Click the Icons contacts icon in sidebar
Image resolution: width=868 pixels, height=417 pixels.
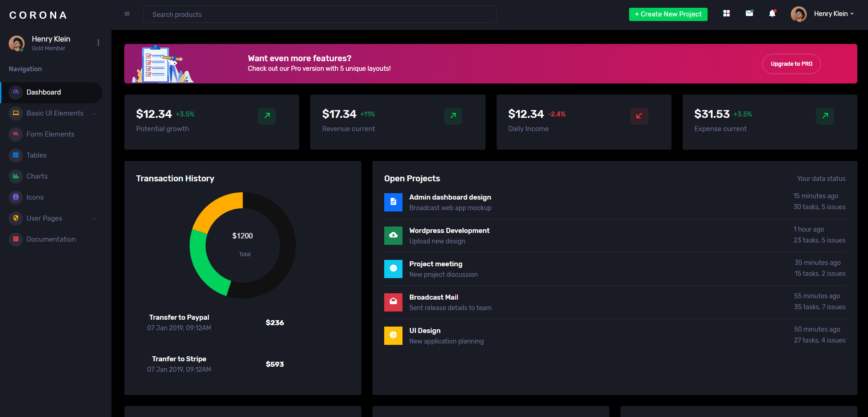[16, 197]
